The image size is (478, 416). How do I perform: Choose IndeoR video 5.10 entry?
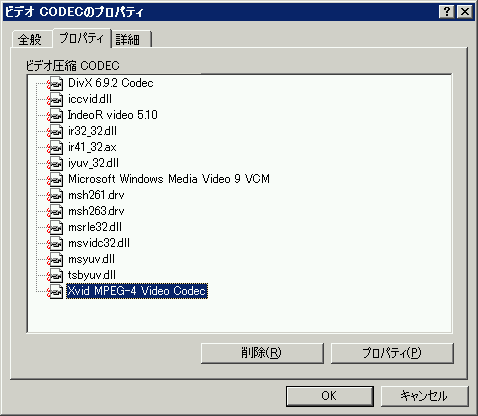(113, 115)
